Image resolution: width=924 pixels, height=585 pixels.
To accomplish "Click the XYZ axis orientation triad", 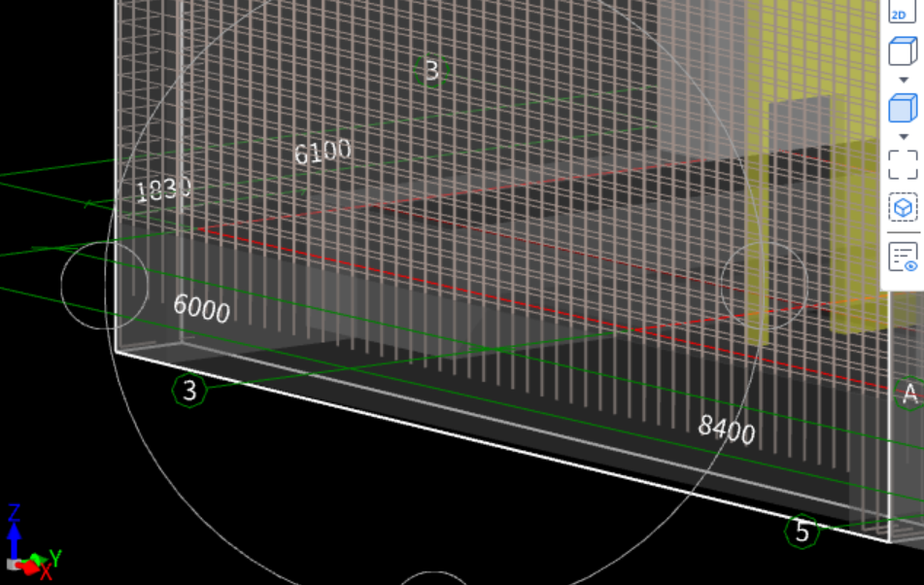I will pos(32,542).
